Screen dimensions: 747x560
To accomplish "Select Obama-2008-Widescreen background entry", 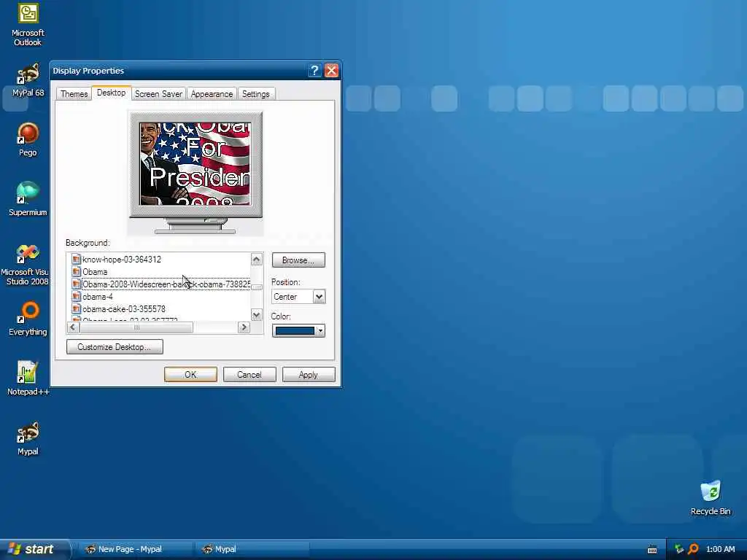I will tap(166, 284).
